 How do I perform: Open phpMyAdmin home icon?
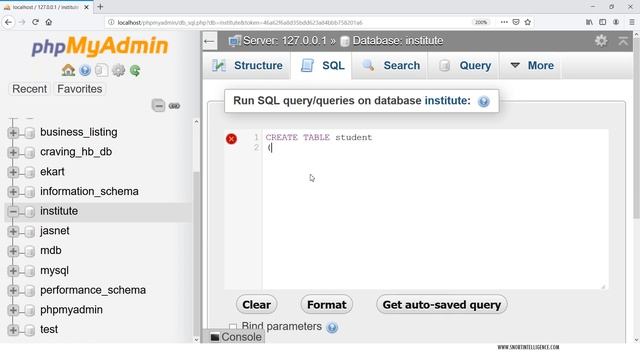68,71
